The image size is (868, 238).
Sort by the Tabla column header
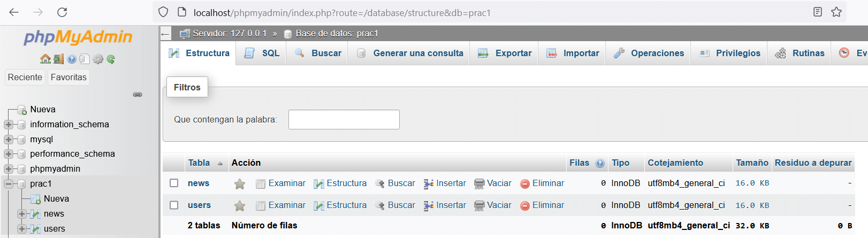[199, 163]
